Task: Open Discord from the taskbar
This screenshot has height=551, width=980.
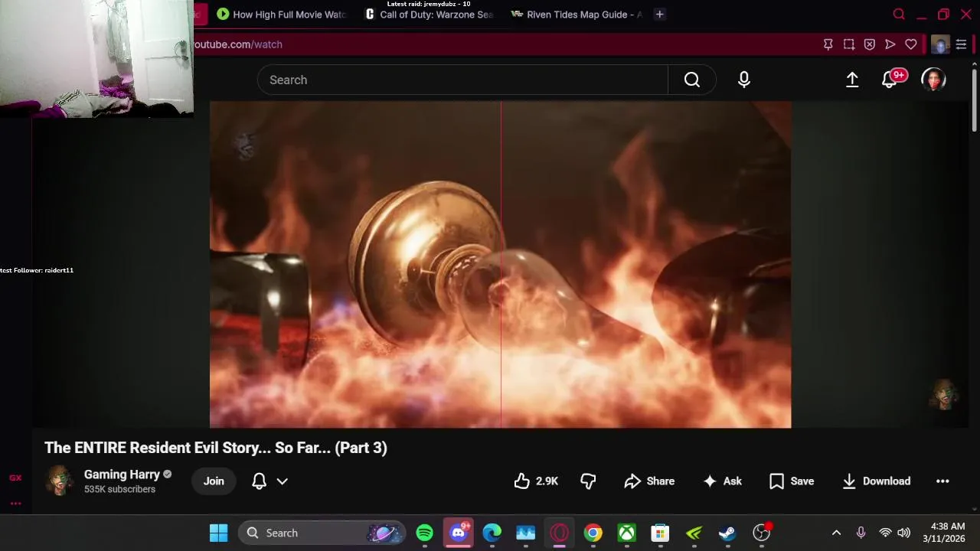Action: pos(459,533)
